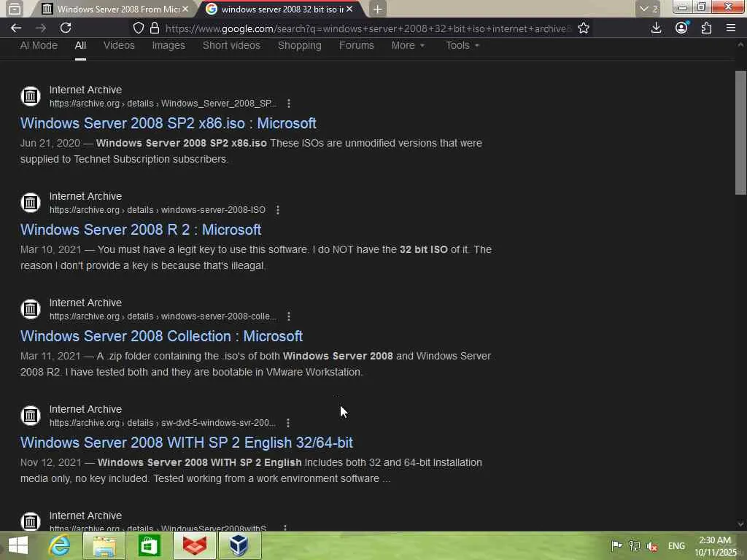Viewport: 747px width, 560px height.
Task: Open the Action Center flag icon
Action: pos(616,545)
